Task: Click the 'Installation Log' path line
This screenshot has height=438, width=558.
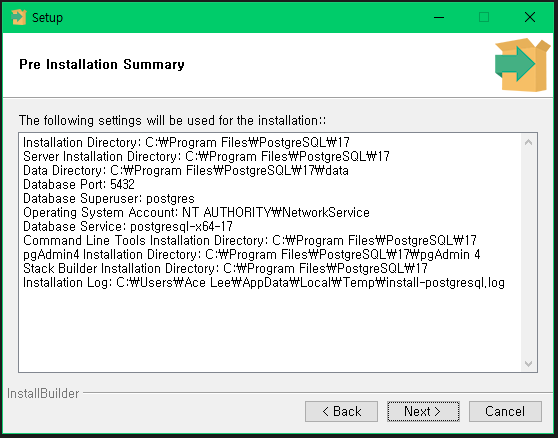Action: [264, 283]
